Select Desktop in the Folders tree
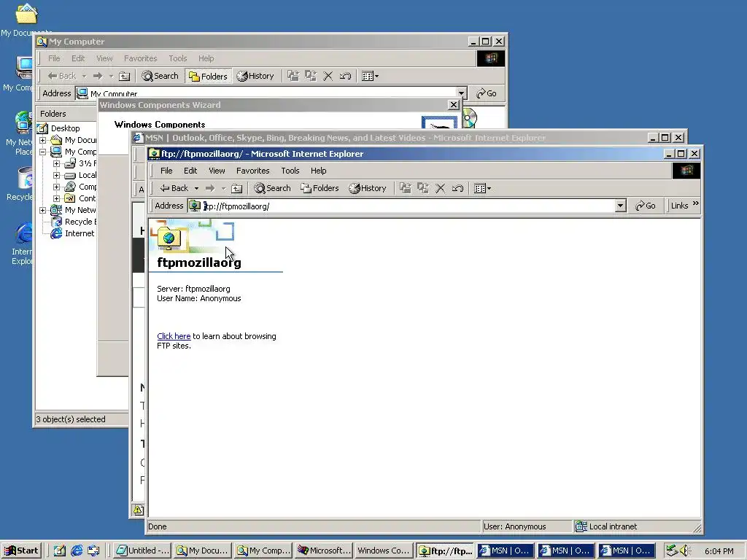This screenshot has height=560, width=747. pos(65,128)
